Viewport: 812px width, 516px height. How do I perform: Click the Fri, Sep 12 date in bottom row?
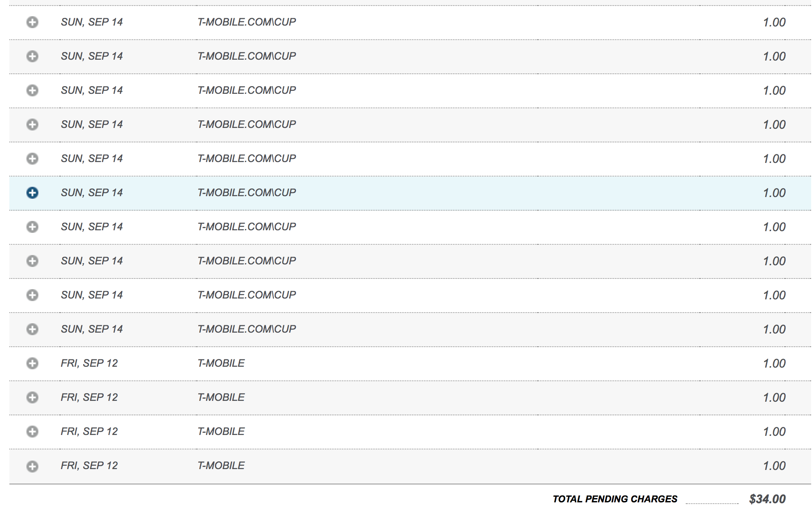(x=89, y=466)
